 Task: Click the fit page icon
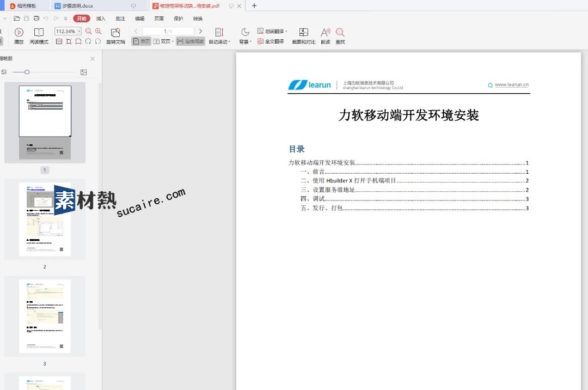(x=69, y=41)
